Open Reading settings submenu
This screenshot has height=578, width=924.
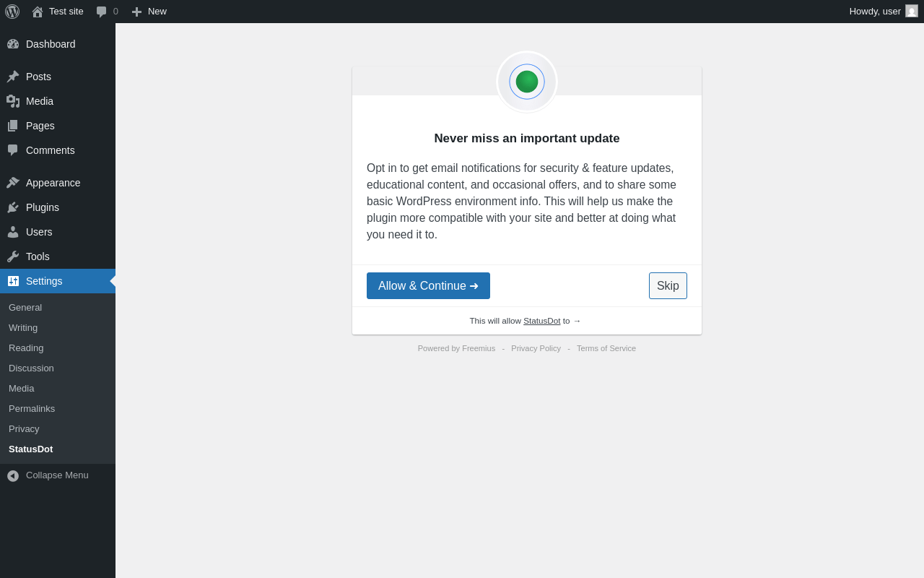26,348
